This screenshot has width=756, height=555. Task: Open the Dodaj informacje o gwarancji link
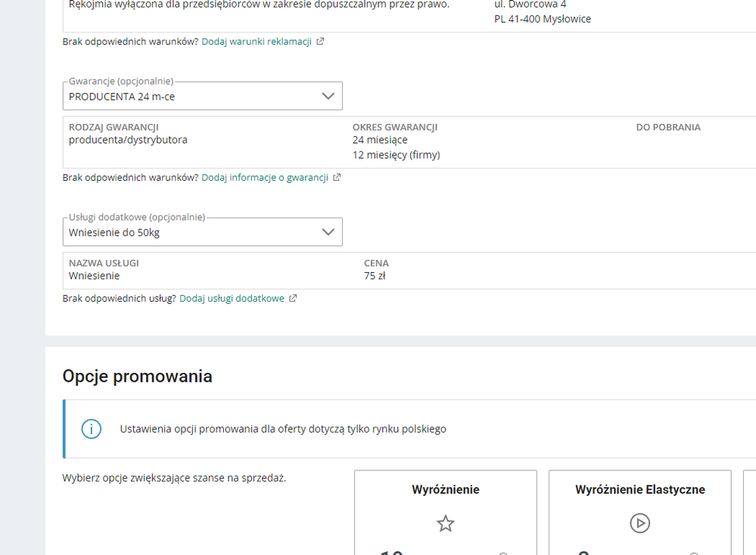coord(265,178)
